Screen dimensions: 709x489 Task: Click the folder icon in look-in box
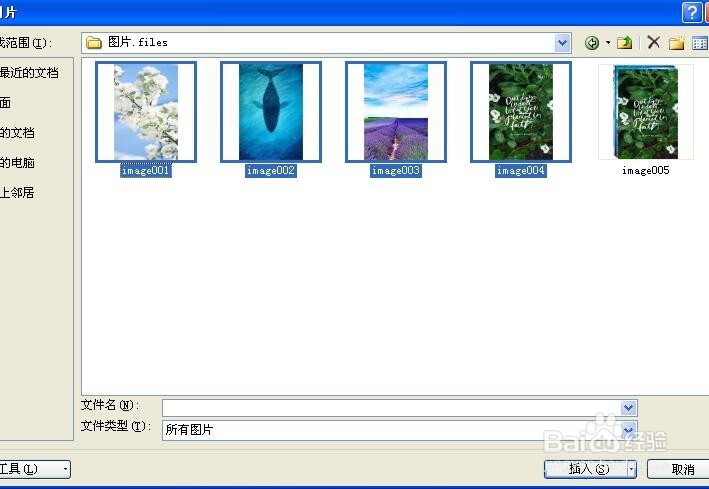pyautogui.click(x=94, y=43)
